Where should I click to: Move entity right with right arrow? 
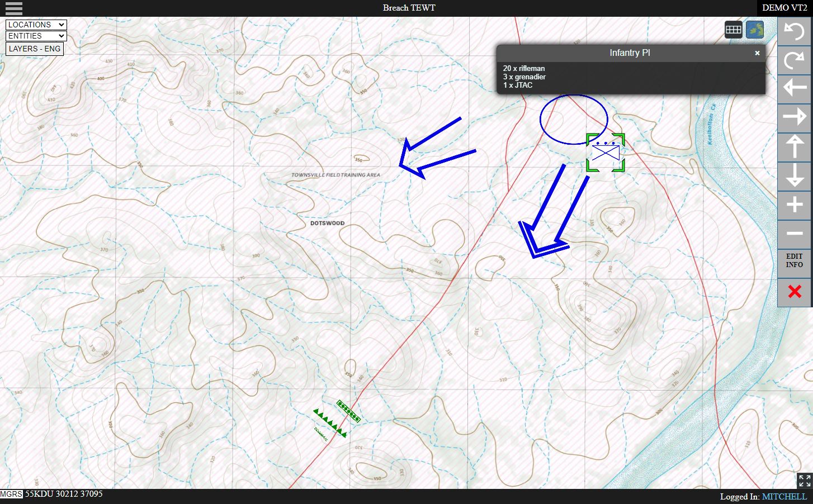click(794, 117)
